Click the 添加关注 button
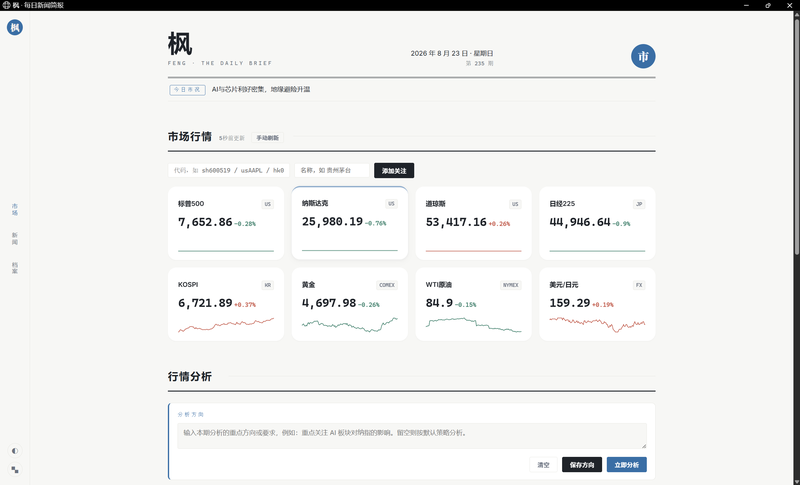The image size is (800, 485). tap(394, 170)
